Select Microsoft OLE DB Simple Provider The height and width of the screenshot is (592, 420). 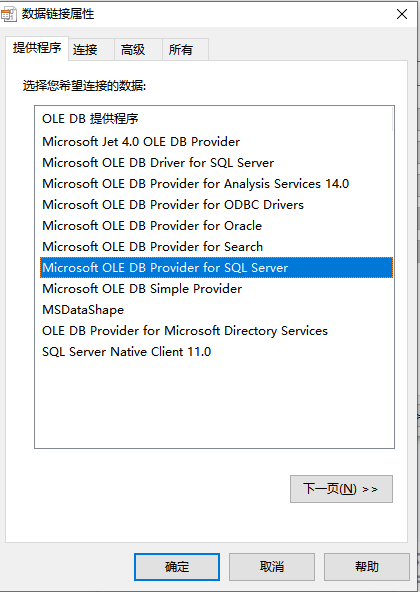pyautogui.click(x=216, y=289)
